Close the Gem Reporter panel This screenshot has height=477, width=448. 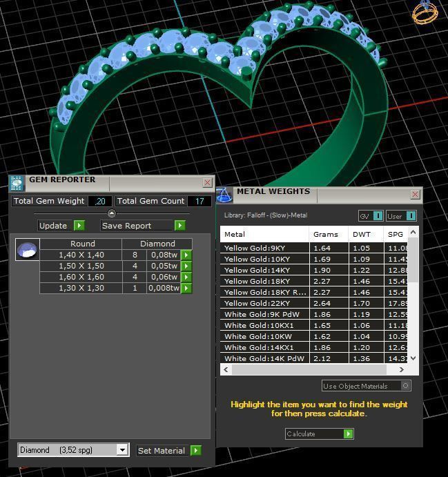click(207, 182)
